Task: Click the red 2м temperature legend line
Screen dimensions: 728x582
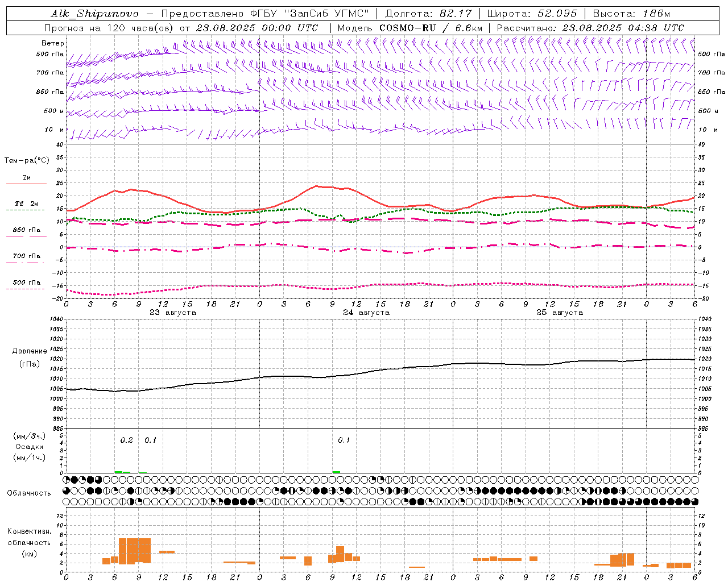Action: (26, 184)
